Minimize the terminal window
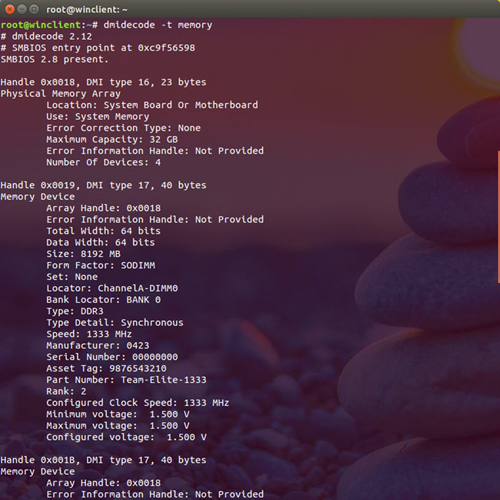Viewport: 500px width, 500px height. coord(22,9)
